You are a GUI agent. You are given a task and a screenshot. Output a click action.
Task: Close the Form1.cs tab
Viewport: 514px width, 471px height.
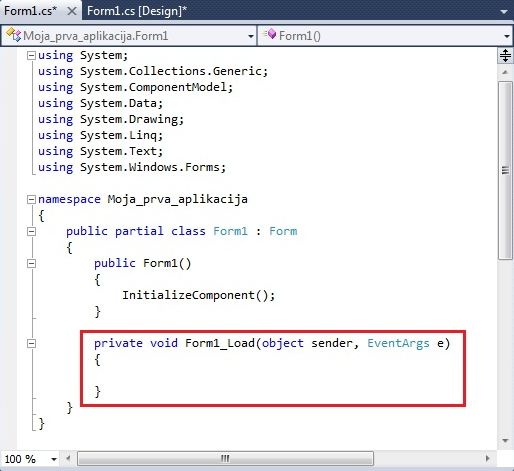click(x=72, y=11)
